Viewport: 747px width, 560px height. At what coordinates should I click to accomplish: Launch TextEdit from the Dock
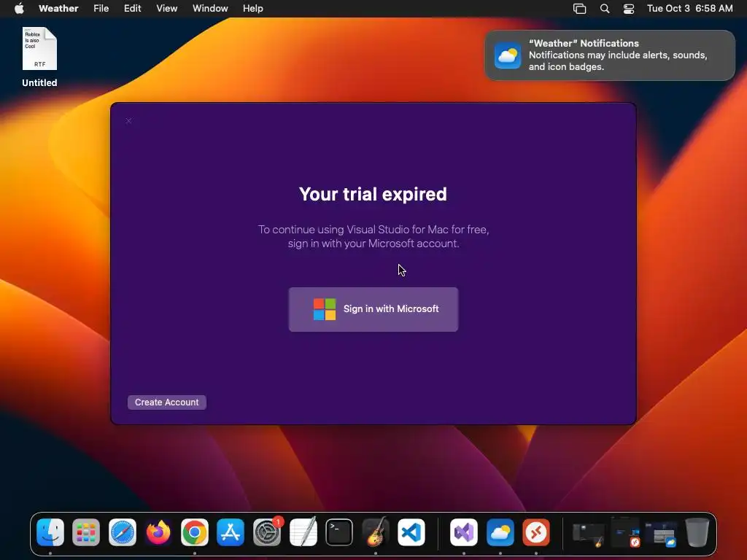click(x=303, y=532)
